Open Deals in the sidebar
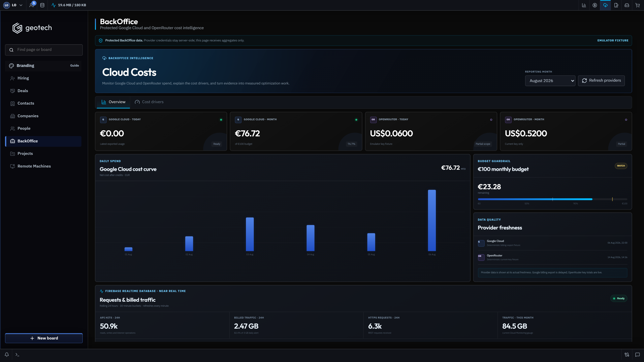The height and width of the screenshot is (362, 644). (x=43, y=91)
